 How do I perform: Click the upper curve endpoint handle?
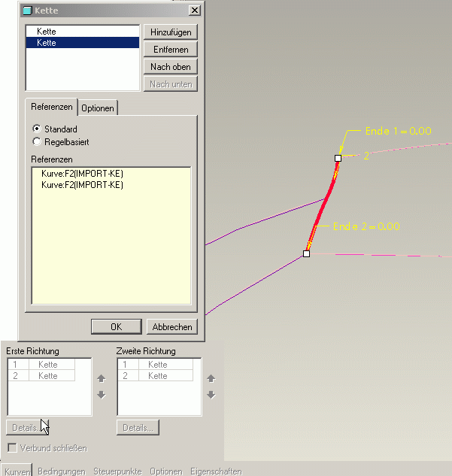pyautogui.click(x=338, y=158)
